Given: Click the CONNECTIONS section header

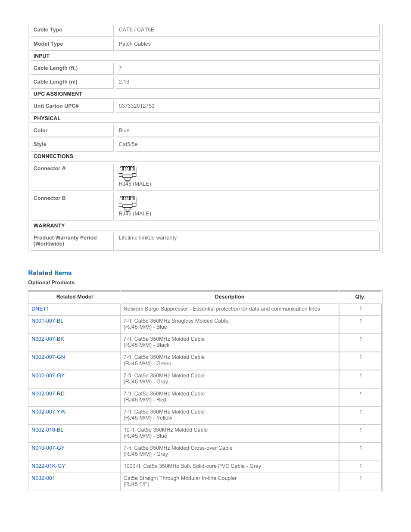Looking at the screenshot, I should pyautogui.click(x=53, y=156).
